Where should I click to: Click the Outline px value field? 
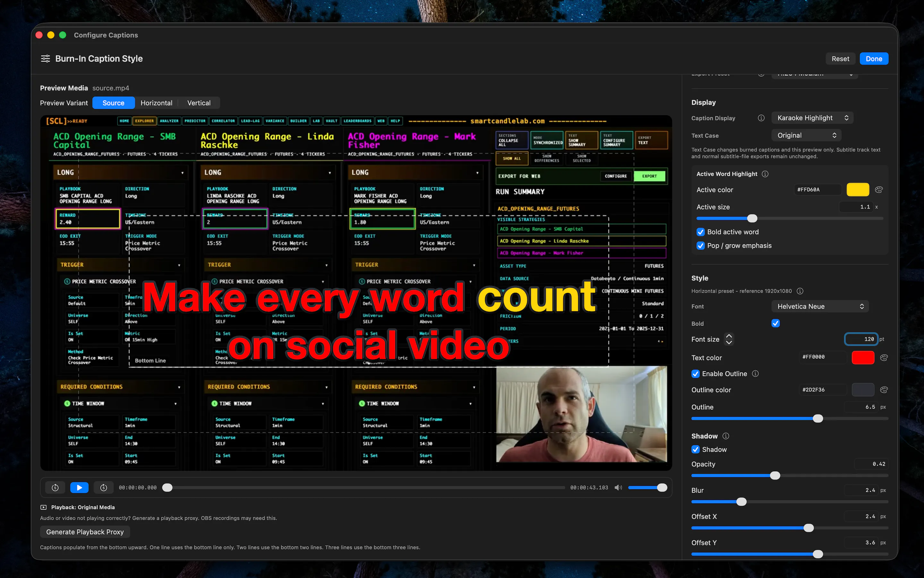860,407
